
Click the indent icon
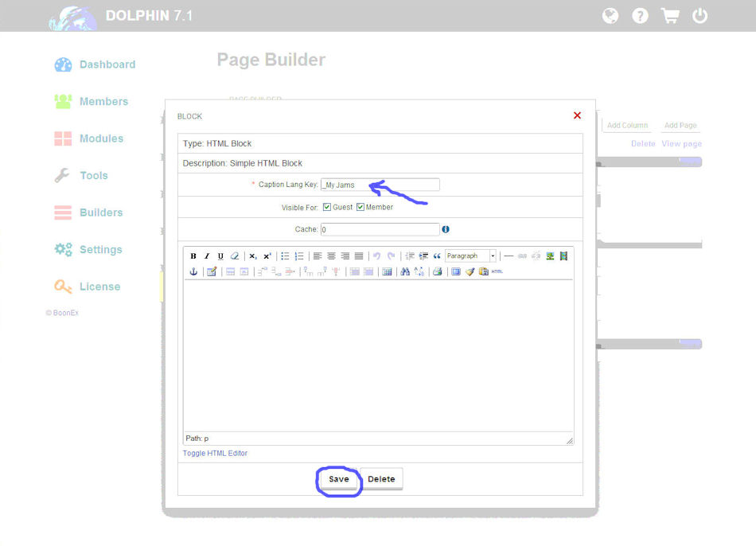coord(423,256)
